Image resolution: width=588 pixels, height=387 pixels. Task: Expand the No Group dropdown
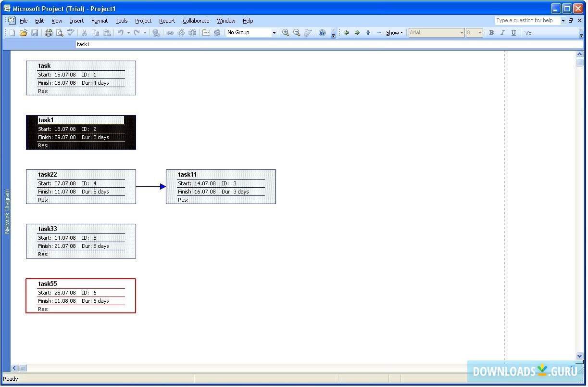[x=274, y=33]
